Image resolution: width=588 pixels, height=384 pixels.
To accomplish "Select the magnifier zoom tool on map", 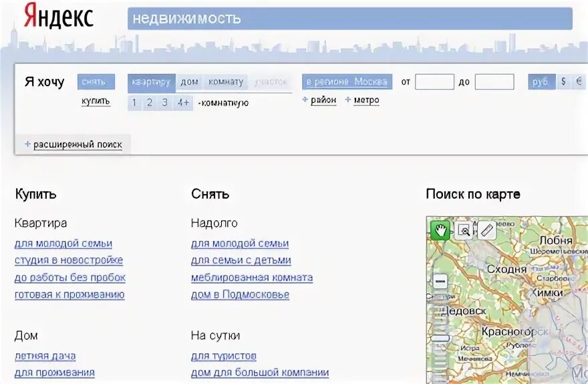I will tap(464, 230).
